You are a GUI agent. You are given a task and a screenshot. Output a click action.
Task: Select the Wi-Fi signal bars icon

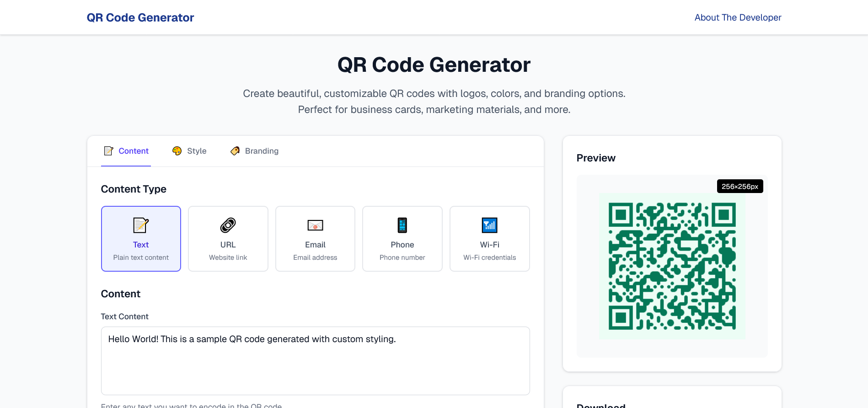point(489,225)
